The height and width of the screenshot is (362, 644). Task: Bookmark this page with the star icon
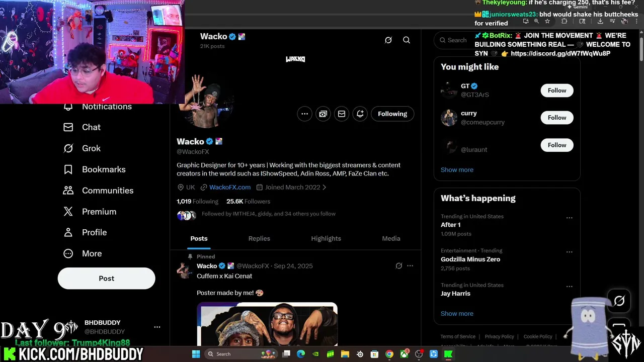(x=547, y=22)
